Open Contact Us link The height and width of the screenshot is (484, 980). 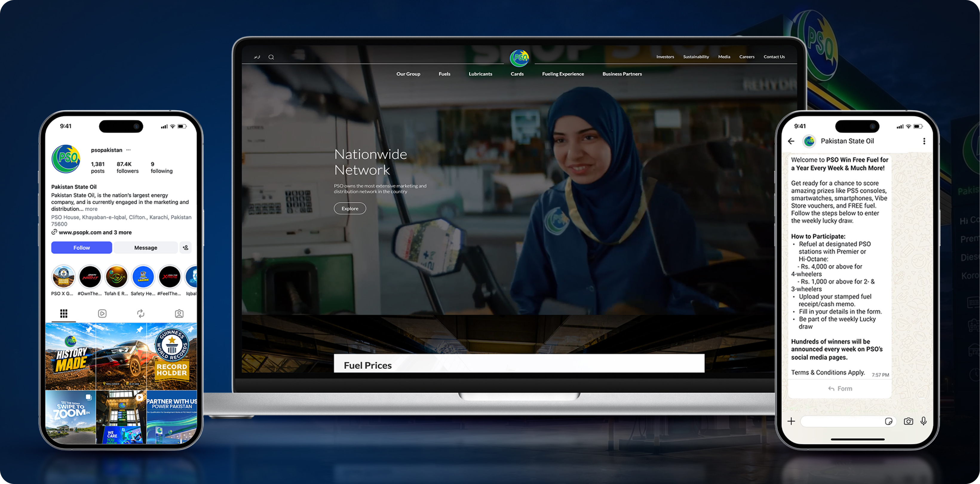click(774, 57)
